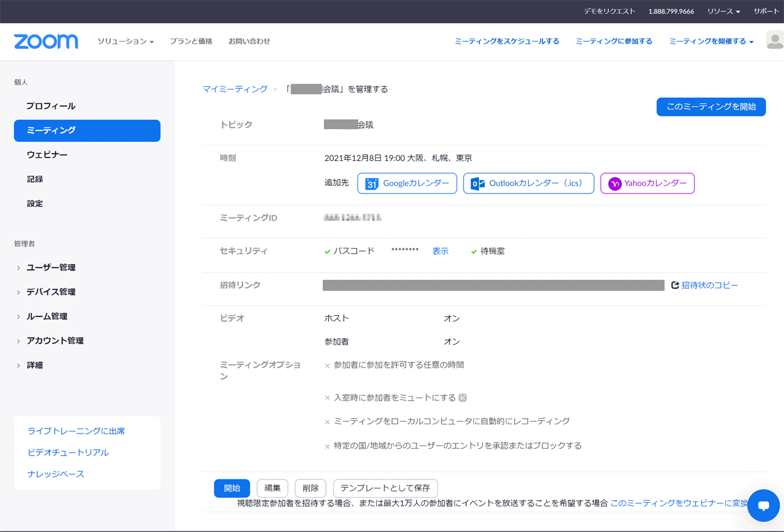
Task: Click the blurred meeting ID value
Action: coord(353,218)
